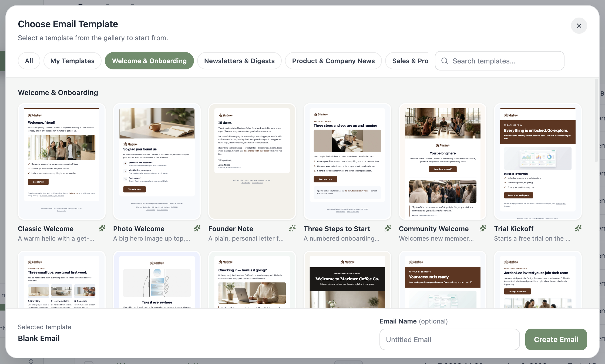Click the 'A big hero image up top' description
The image size is (605, 364).
tap(152, 238)
